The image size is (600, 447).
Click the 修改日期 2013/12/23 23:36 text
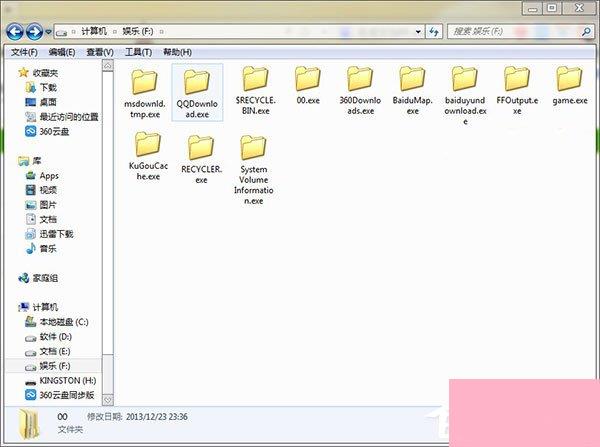[x=137, y=417]
